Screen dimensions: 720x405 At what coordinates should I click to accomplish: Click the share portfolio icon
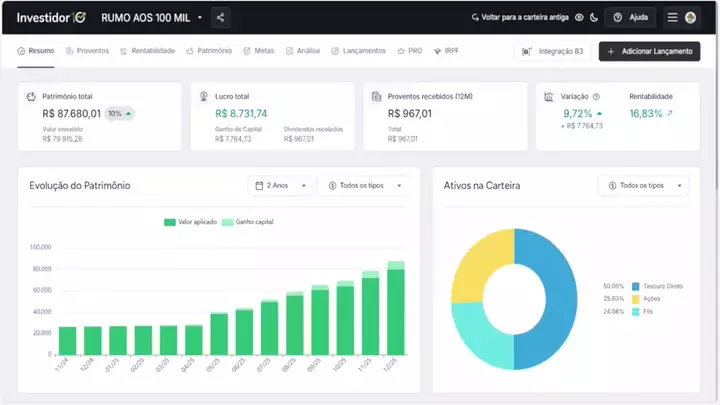(220, 18)
